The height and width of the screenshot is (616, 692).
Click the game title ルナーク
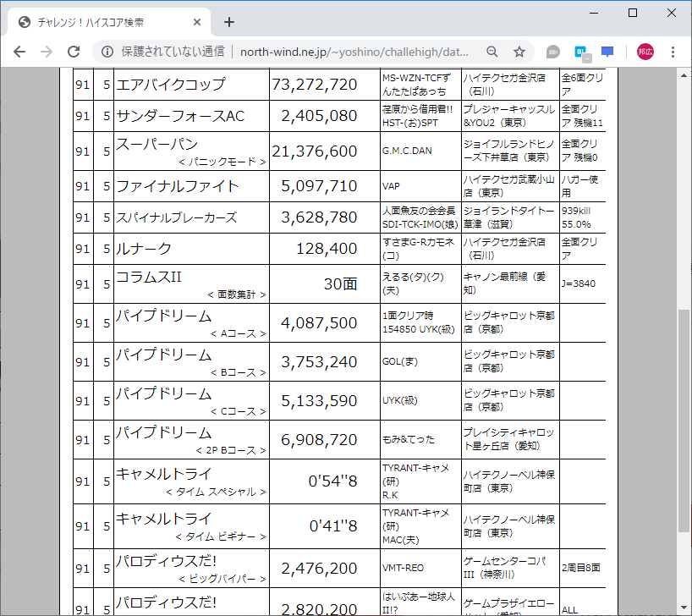[x=144, y=249]
